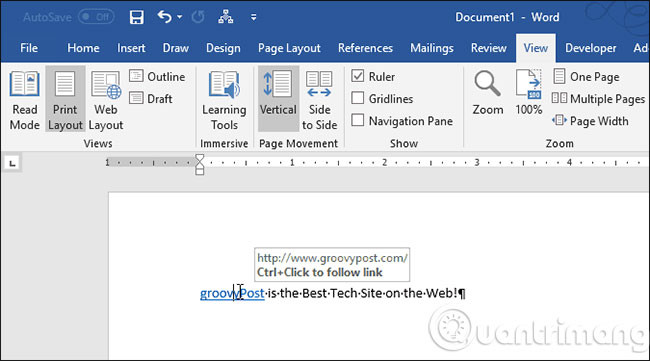Open Customize Quick Access Toolbar dropdown
Image resolution: width=650 pixels, height=361 pixels.
(253, 17)
